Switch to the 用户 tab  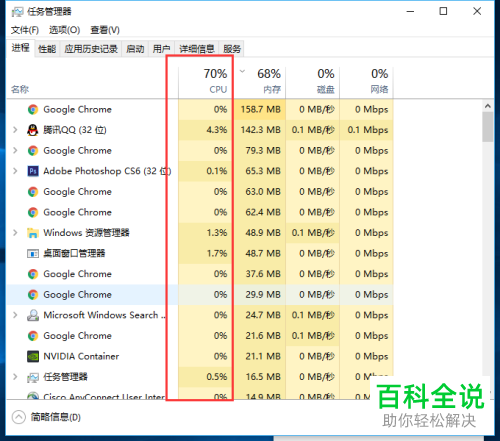pyautogui.click(x=161, y=49)
